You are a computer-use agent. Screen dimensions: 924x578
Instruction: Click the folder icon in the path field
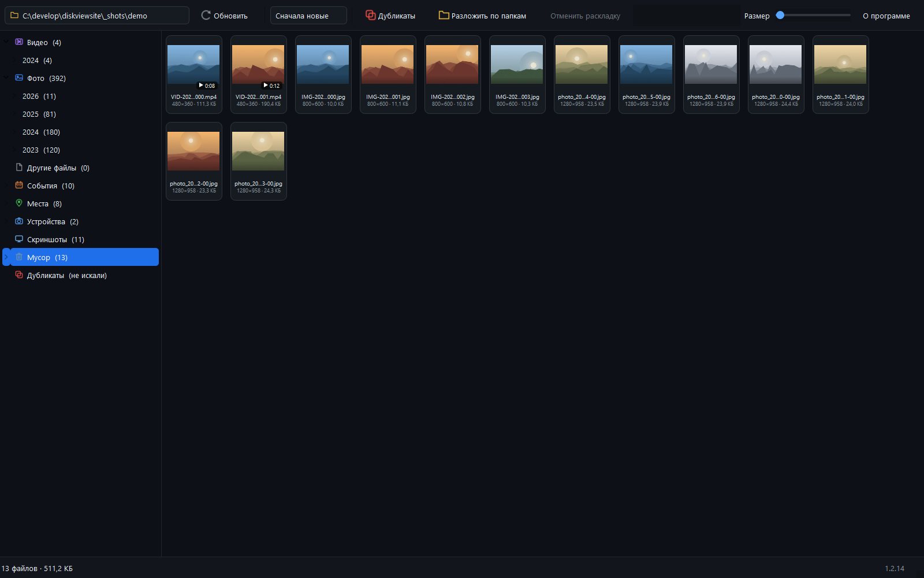click(14, 15)
